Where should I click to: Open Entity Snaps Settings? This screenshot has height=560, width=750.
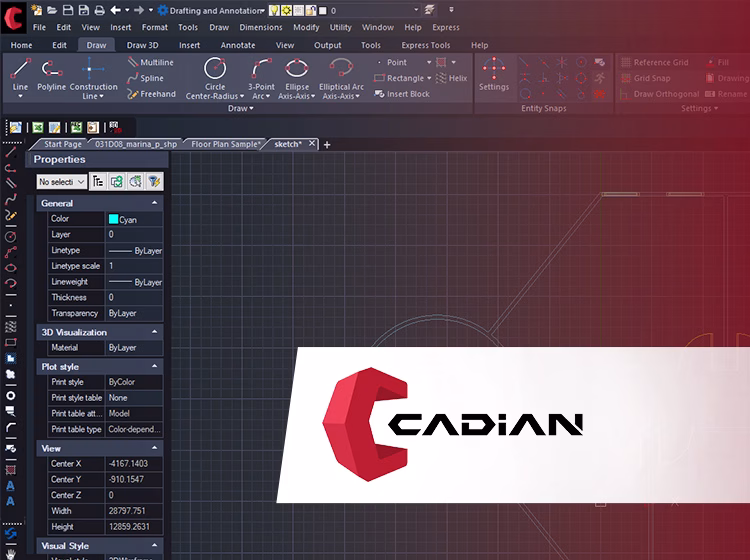click(493, 74)
